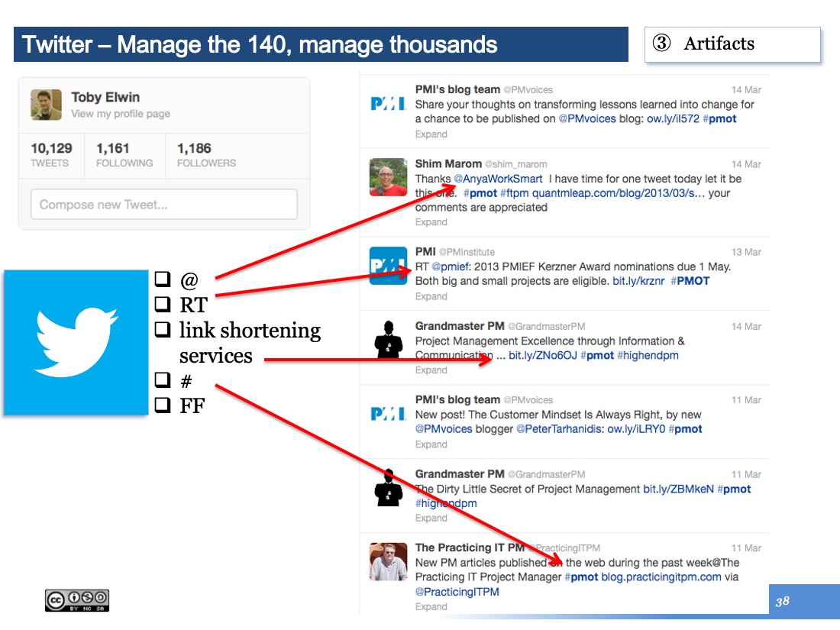Click the Shim Marom author name
Screen dimensions: 840x630
[x=448, y=164]
